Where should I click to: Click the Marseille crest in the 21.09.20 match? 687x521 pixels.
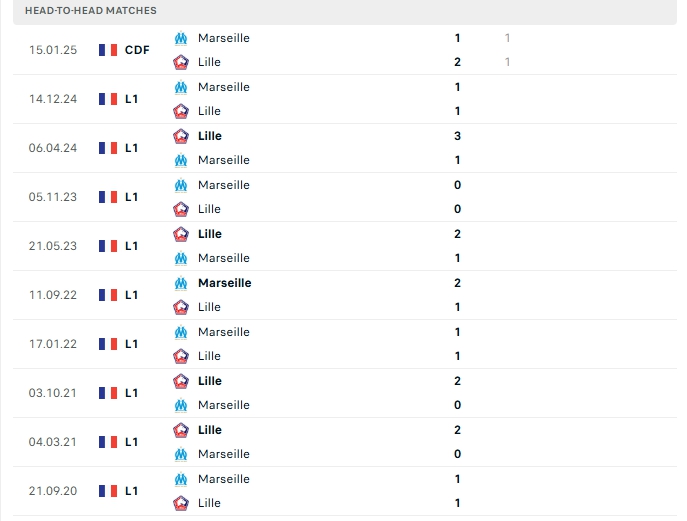(x=181, y=479)
